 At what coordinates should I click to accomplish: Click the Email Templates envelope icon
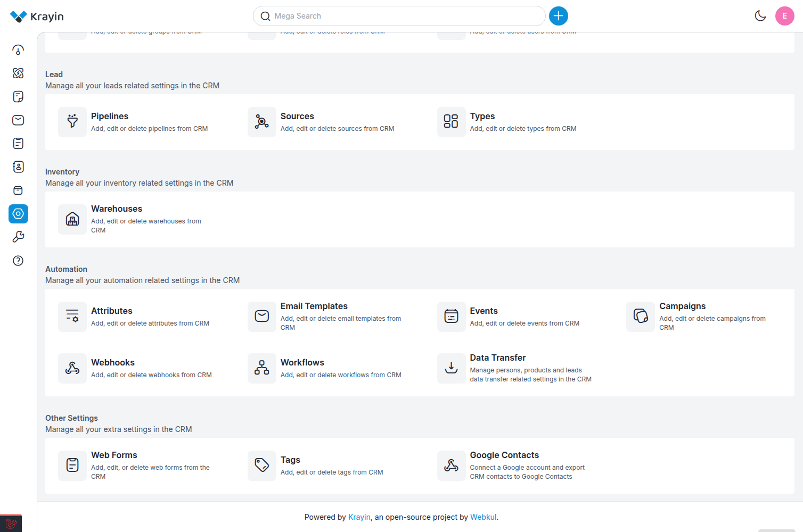[262, 317]
